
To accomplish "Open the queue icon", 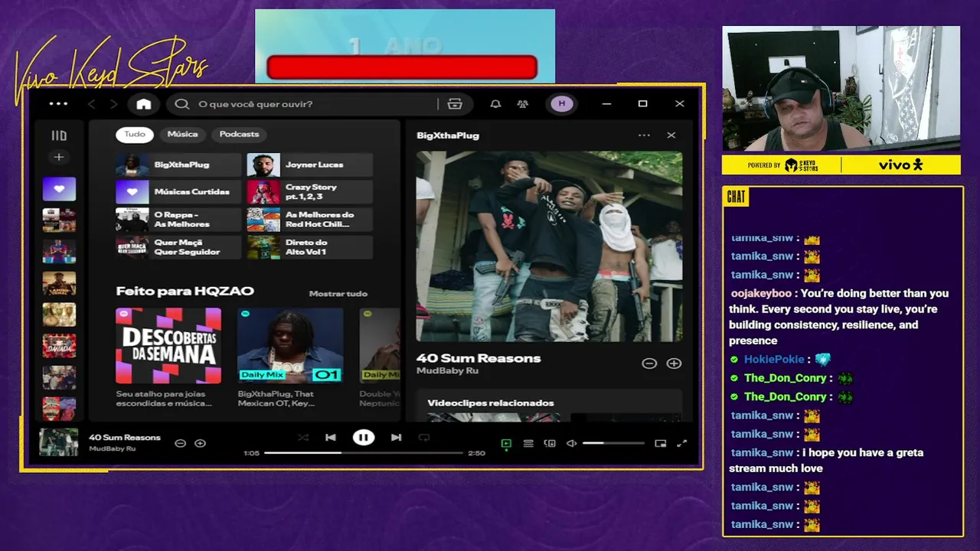I will click(528, 443).
